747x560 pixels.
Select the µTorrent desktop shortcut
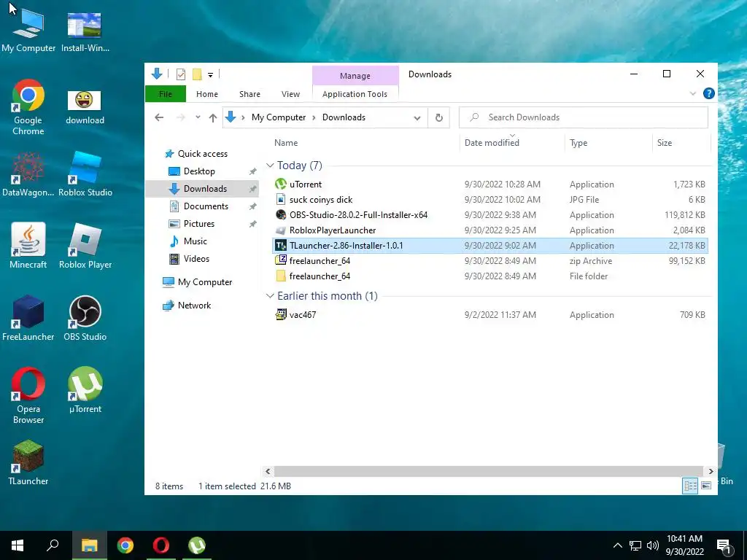click(x=85, y=389)
